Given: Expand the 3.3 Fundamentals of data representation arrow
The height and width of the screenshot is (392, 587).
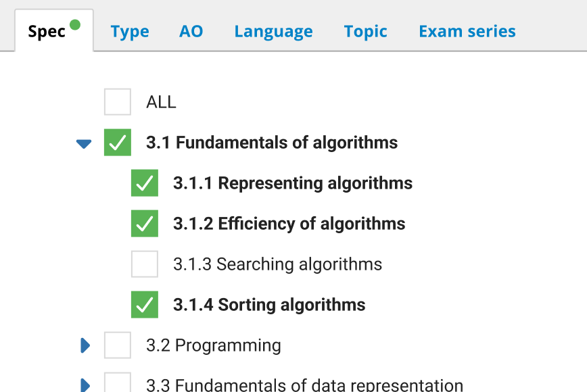Looking at the screenshot, I should click(x=85, y=385).
